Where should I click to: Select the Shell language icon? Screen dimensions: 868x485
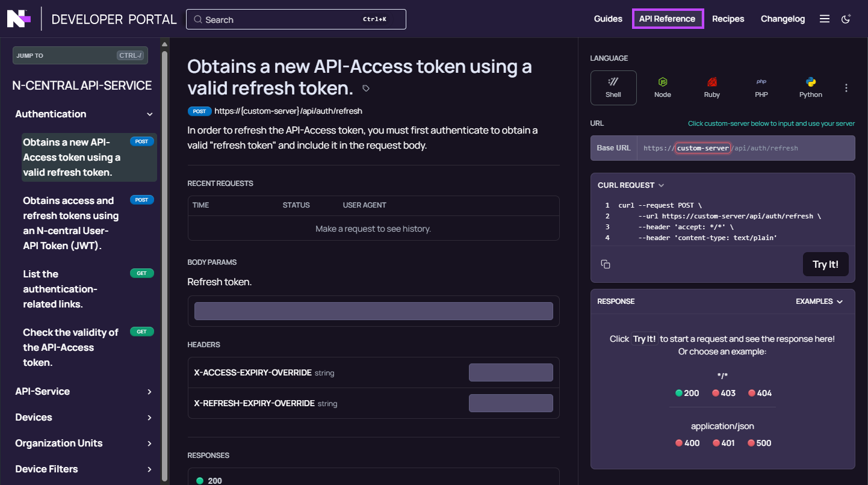pyautogui.click(x=613, y=88)
